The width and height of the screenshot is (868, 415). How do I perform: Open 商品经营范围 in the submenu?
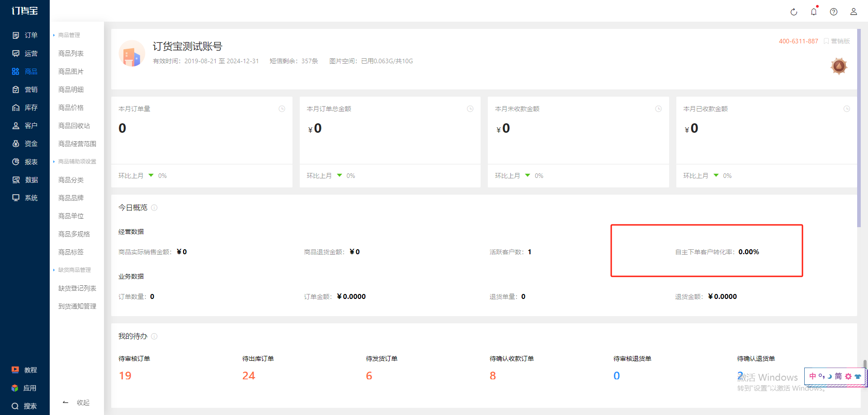click(x=77, y=144)
